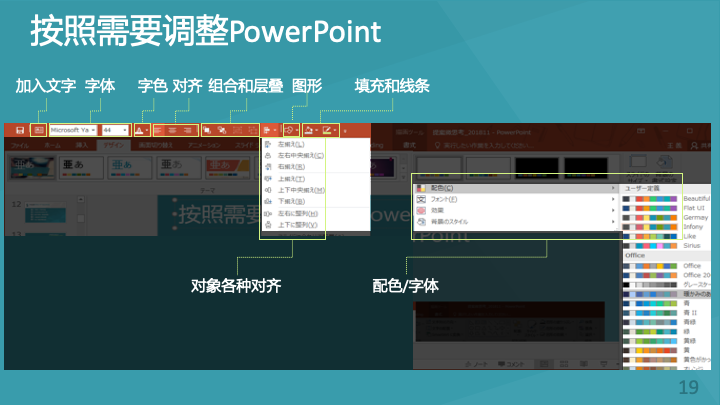Open 背景のスタイル background styles submenu
Screen dimensions: 720x405
[x=516, y=222]
